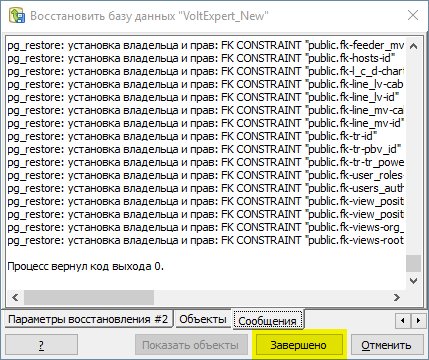Click the disabled Показать объекты button
Screen dimensions: 429x360
click(190, 345)
